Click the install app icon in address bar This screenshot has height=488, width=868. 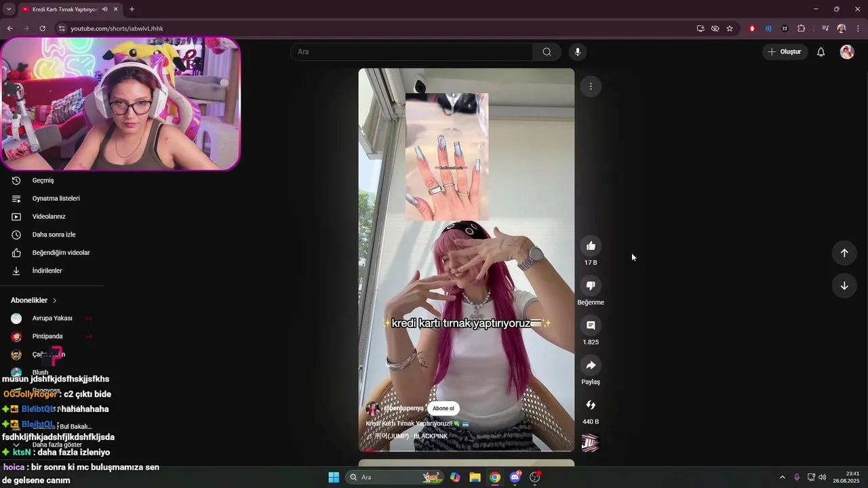[701, 28]
